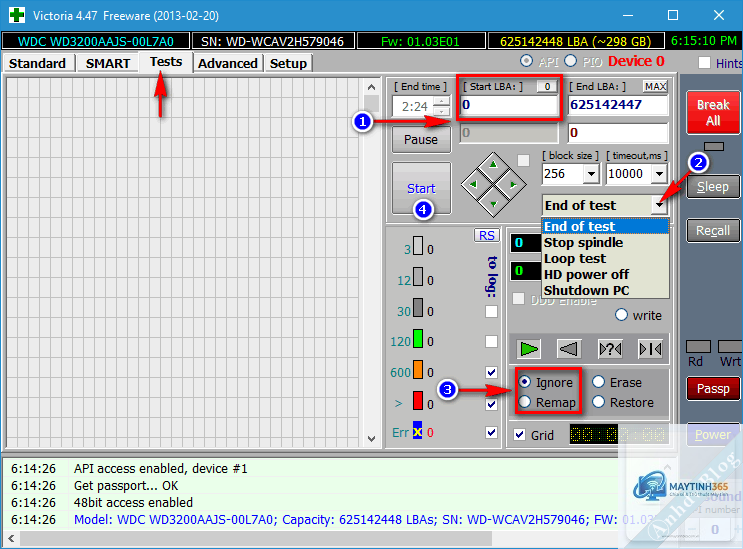Click the blue Err X indicator

click(x=417, y=431)
